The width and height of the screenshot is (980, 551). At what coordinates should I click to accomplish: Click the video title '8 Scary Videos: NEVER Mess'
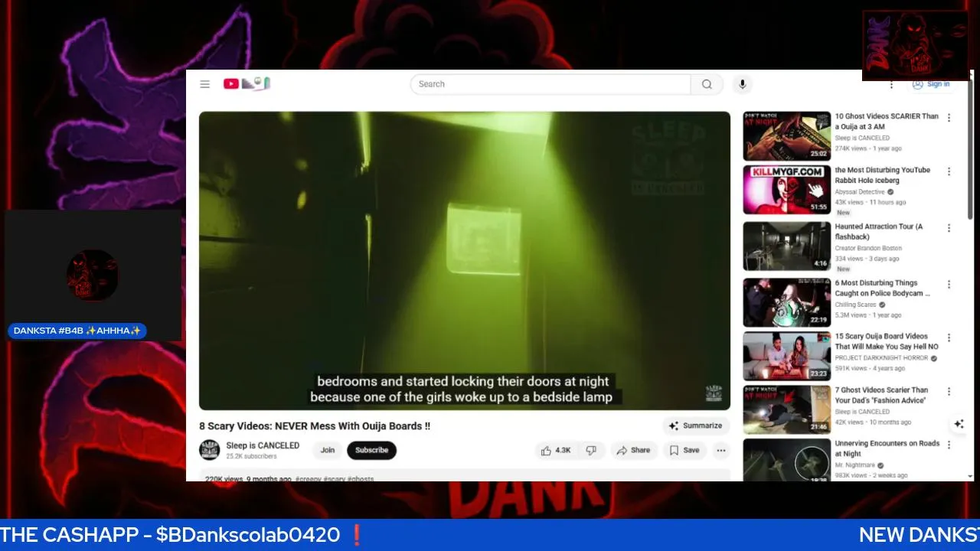315,425
